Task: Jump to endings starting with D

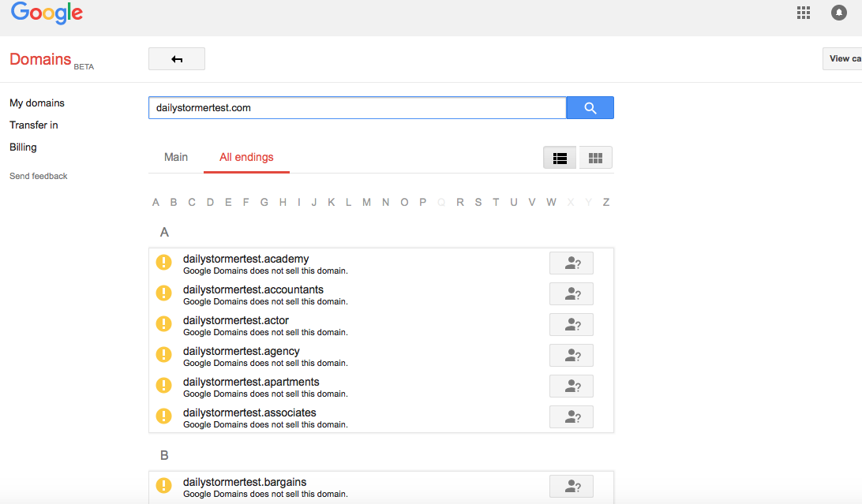Action: click(x=210, y=203)
